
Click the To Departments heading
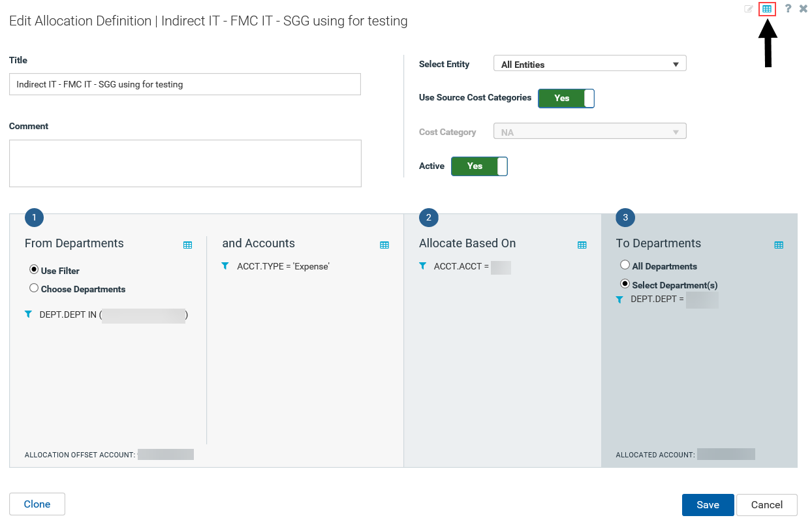pyautogui.click(x=658, y=243)
